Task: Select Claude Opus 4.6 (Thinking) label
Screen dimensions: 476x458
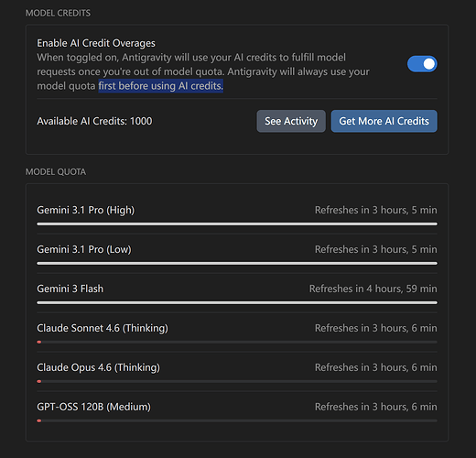Action: 98,367
